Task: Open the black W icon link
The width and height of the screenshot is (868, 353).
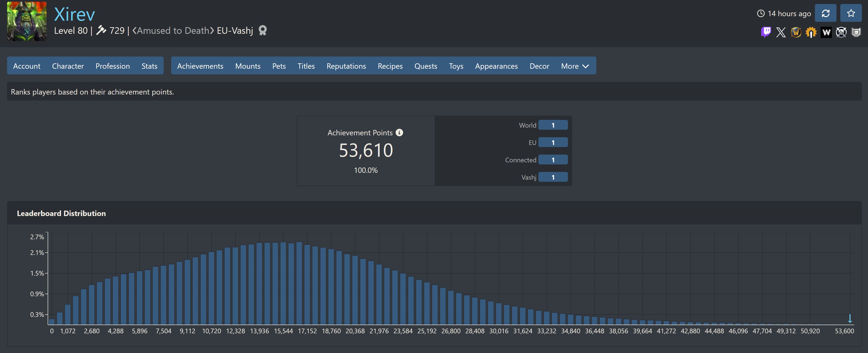Action: [x=826, y=32]
